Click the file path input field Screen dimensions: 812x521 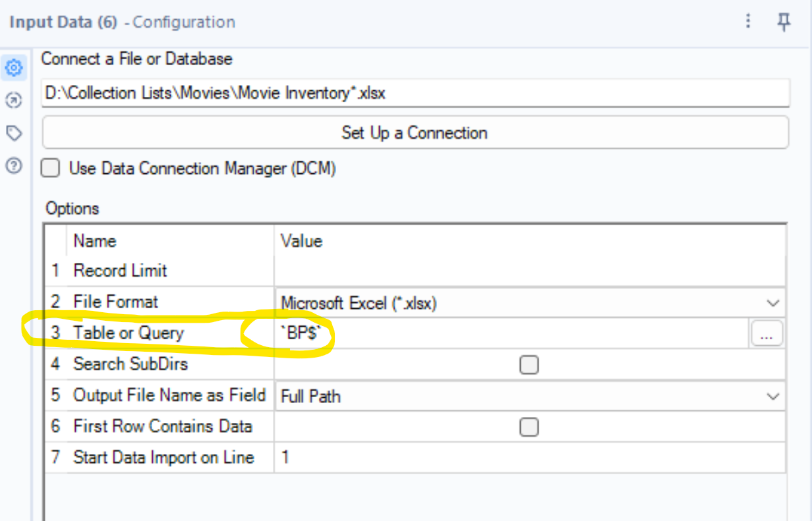[x=415, y=93]
